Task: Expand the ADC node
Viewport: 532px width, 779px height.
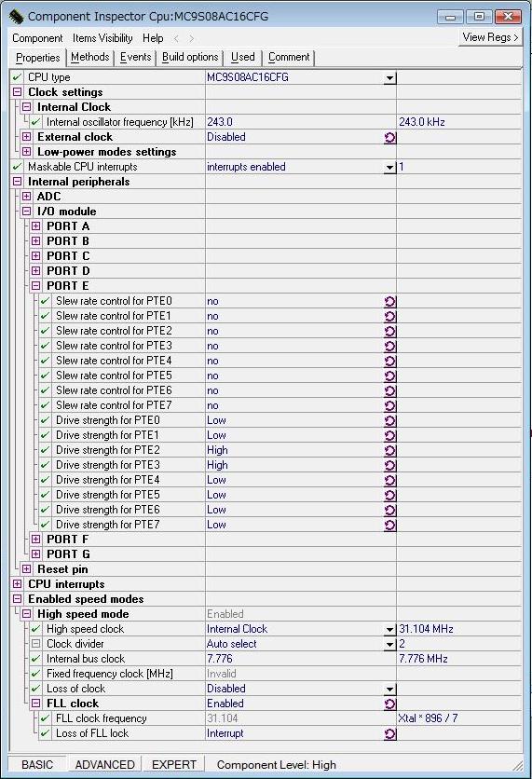Action: [27, 197]
